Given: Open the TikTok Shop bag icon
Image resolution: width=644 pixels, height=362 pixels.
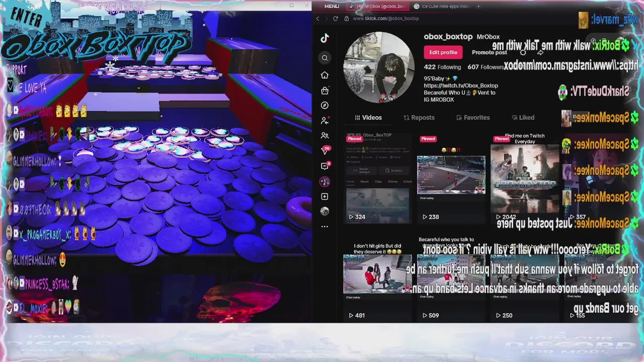Looking at the screenshot, I should point(325,90).
